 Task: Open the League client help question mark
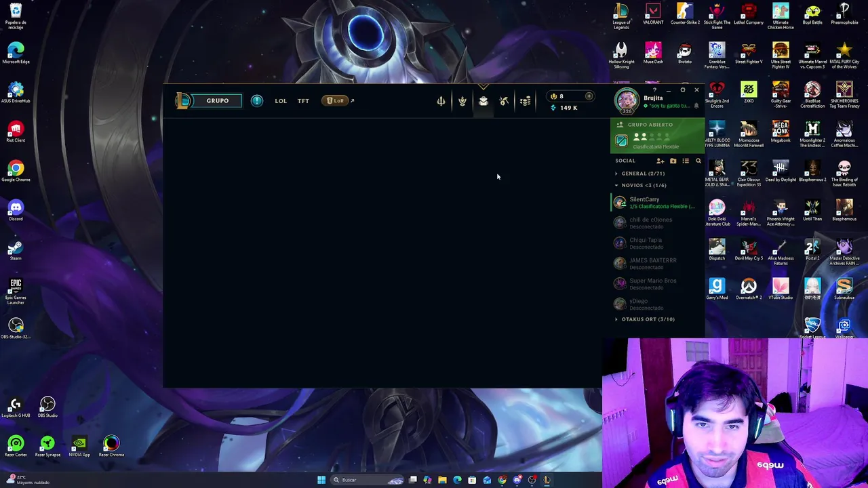(654, 90)
